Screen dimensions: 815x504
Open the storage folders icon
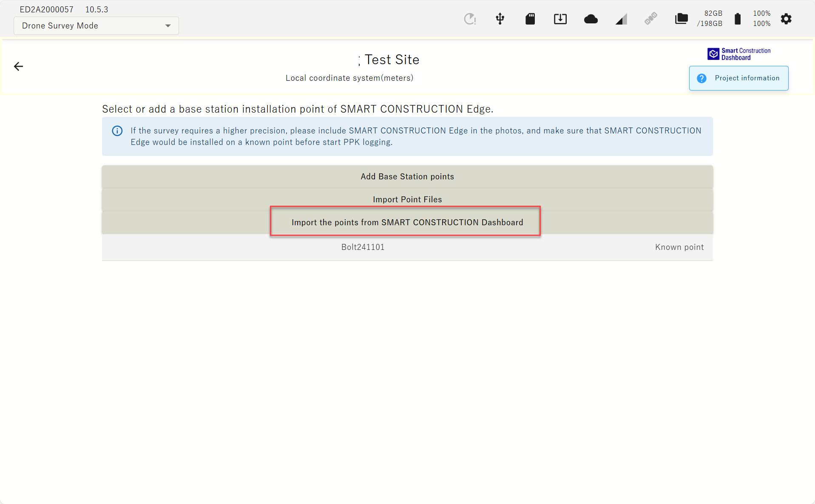[x=682, y=19]
